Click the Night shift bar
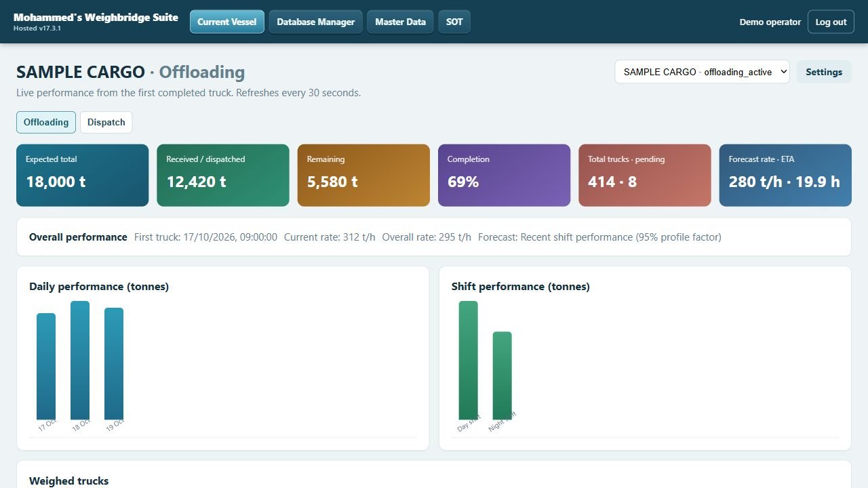The width and height of the screenshot is (868, 488). click(x=502, y=375)
